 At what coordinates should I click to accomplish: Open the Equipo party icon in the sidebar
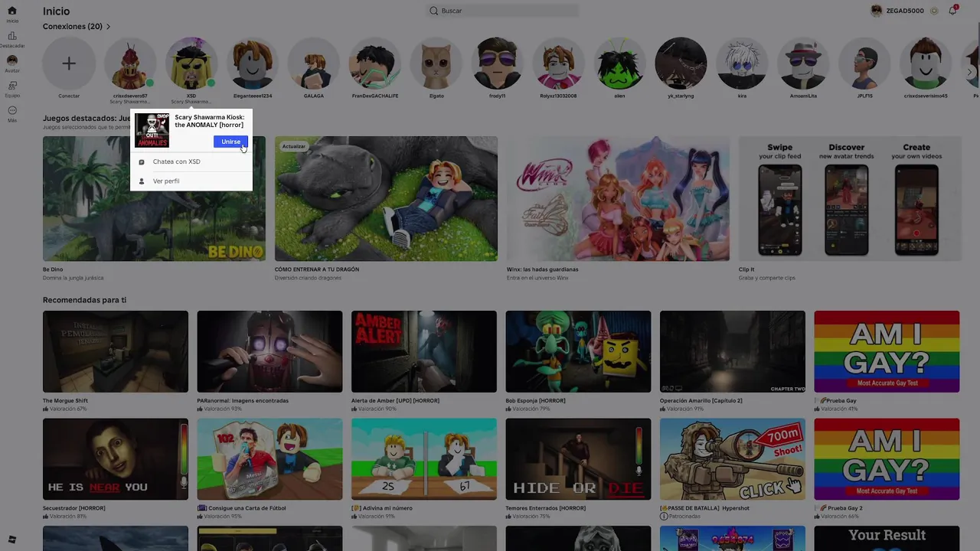[x=11, y=85]
